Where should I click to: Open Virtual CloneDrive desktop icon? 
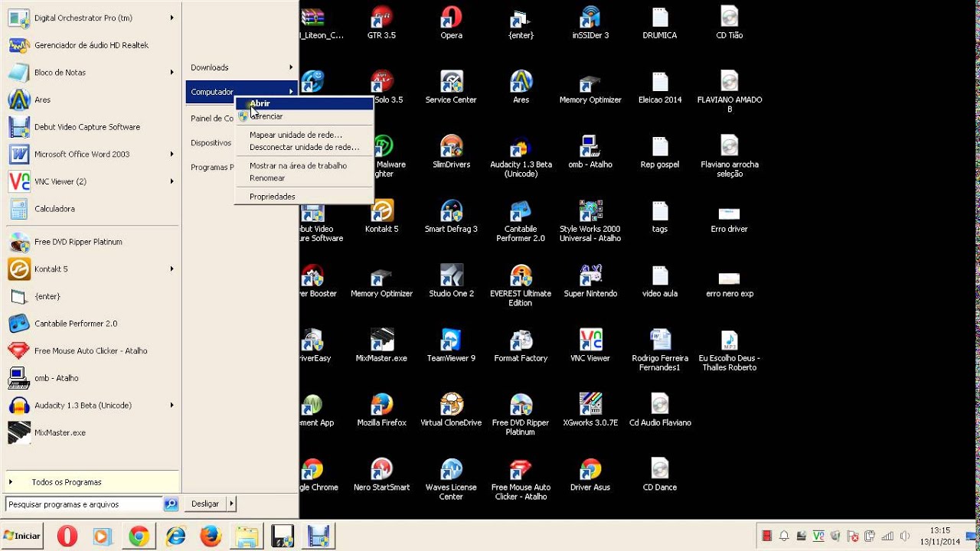click(451, 410)
